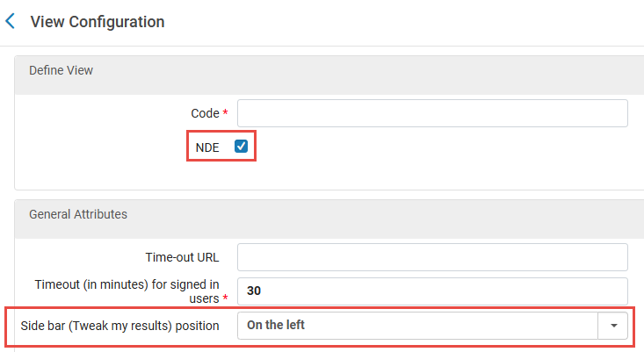
Task: Click the red asterisk beside Code
Action: (226, 114)
